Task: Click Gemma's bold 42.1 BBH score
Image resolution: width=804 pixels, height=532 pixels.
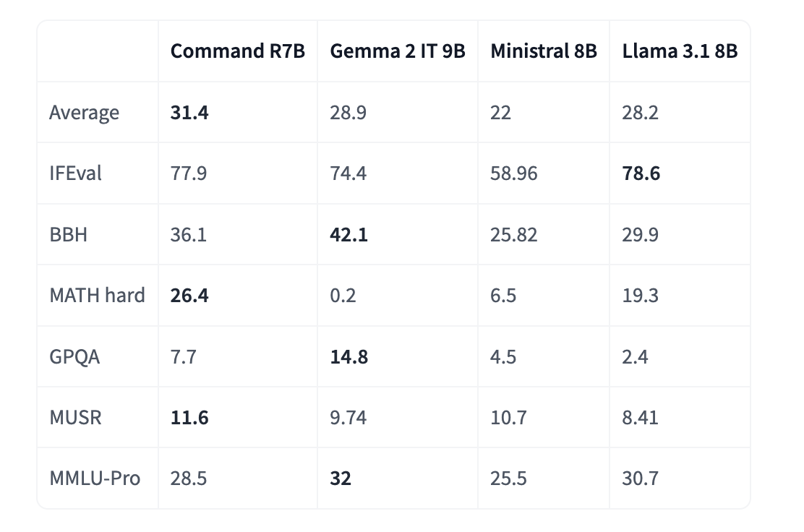Action: point(349,234)
